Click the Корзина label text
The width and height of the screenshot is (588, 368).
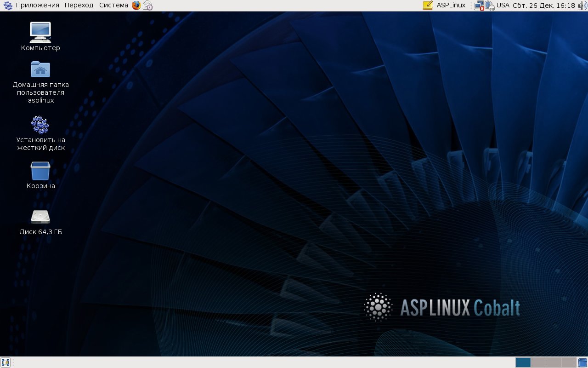coord(41,186)
